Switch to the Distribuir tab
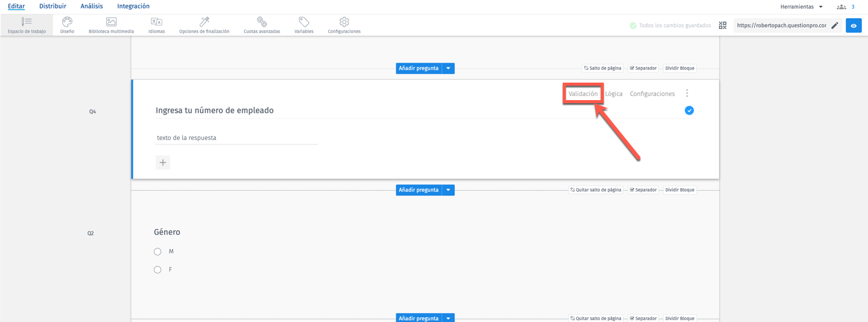 click(x=52, y=6)
